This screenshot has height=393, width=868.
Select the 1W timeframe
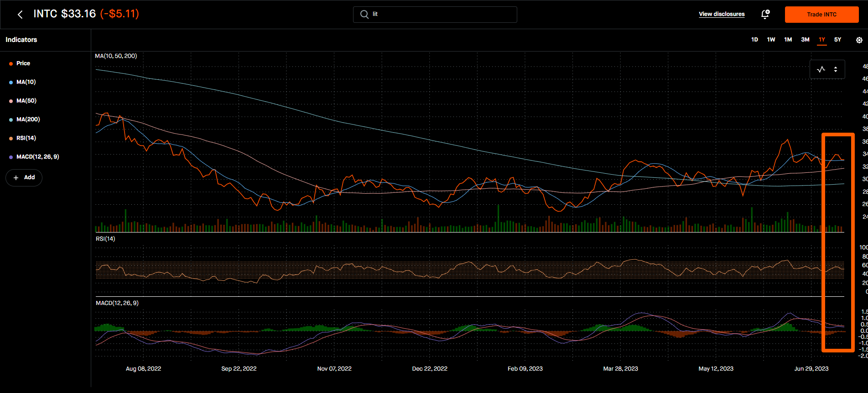771,40
